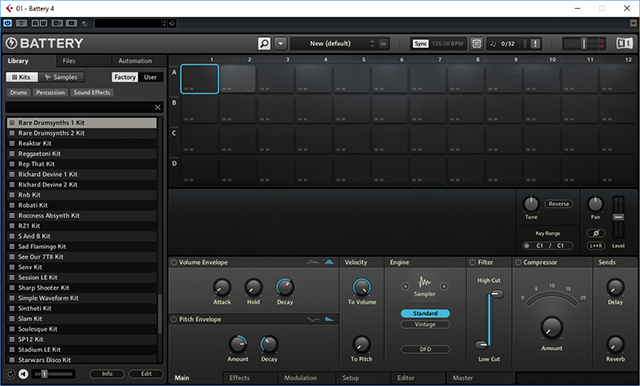Select the Vintage sampler mode
Viewport: 640px width, 386px height.
tap(425, 324)
